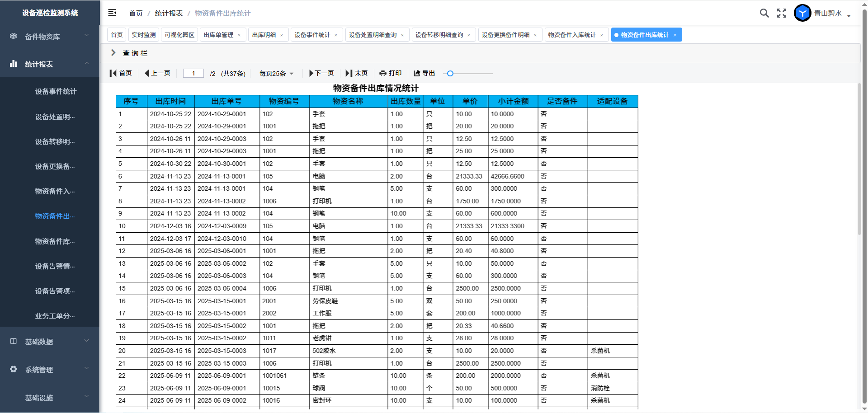This screenshot has height=413, width=868.
Task: Go to previous page (上一页)
Action: (157, 73)
